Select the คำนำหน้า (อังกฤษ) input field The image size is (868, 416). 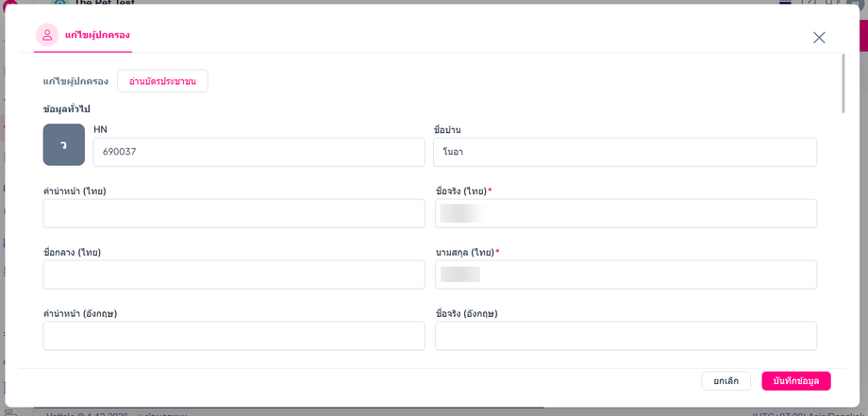tap(234, 336)
